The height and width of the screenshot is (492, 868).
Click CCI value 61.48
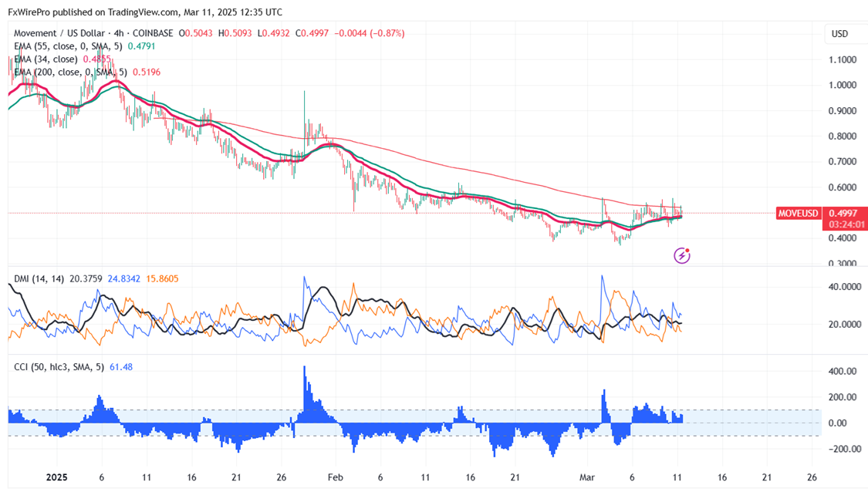(x=121, y=367)
